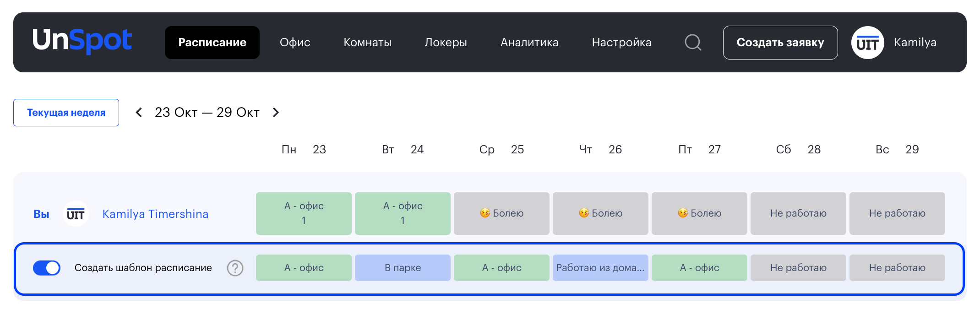Click the Ср 25 column header
This screenshot has height=315, width=980.
tap(501, 149)
